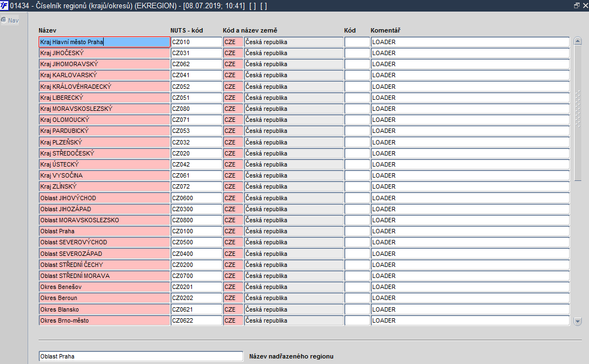Screen dimensions: 589x364
Task: Click LOADER comment in Okres Beroun row
Action: 470,298
